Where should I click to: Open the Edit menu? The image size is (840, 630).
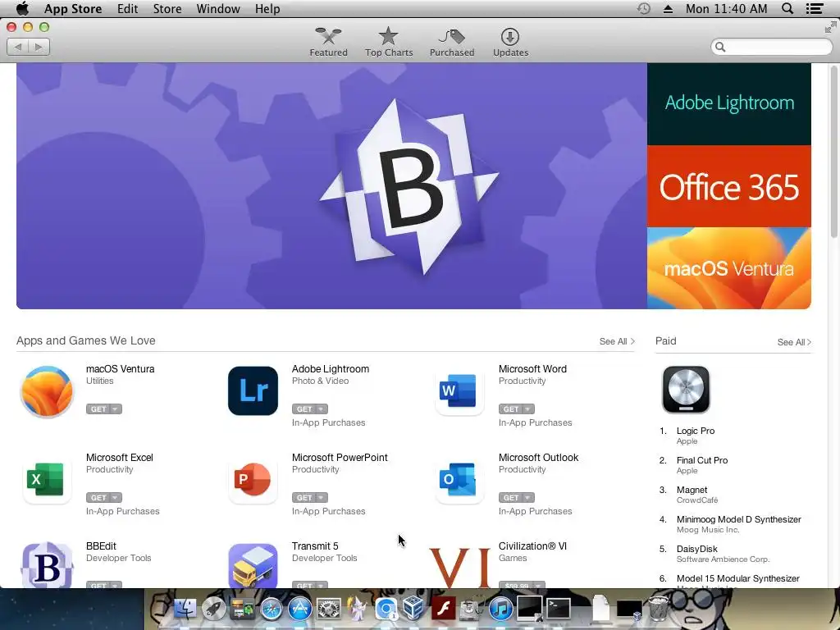click(127, 8)
